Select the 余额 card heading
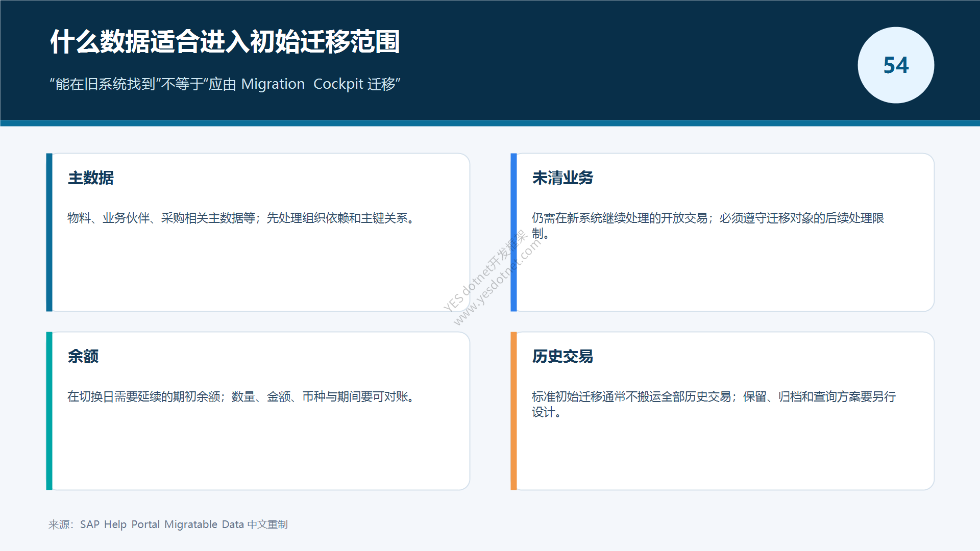 click(83, 356)
